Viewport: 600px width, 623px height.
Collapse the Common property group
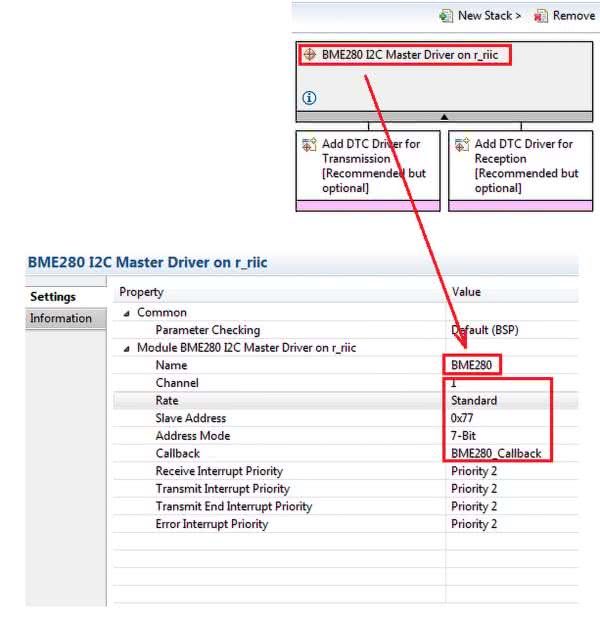point(127,313)
